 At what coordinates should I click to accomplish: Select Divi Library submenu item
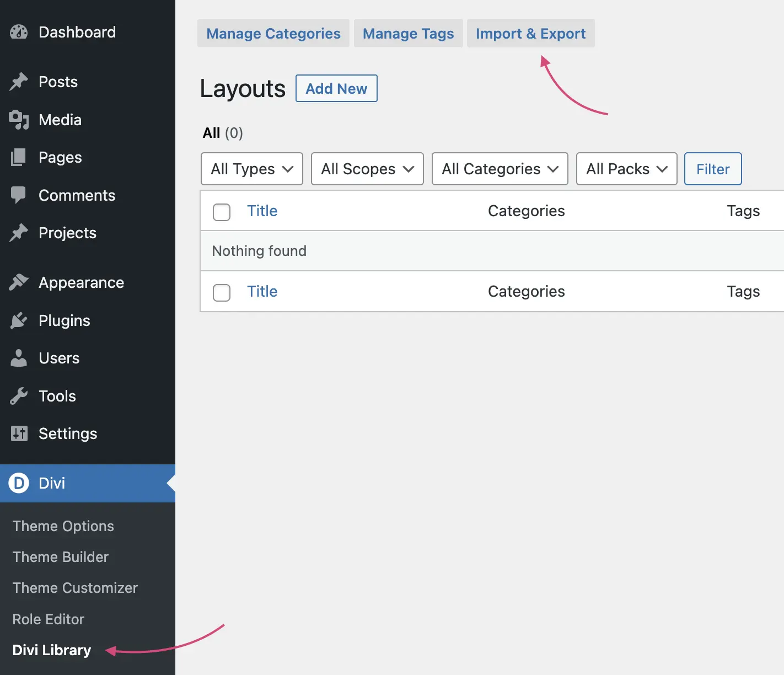pos(52,650)
